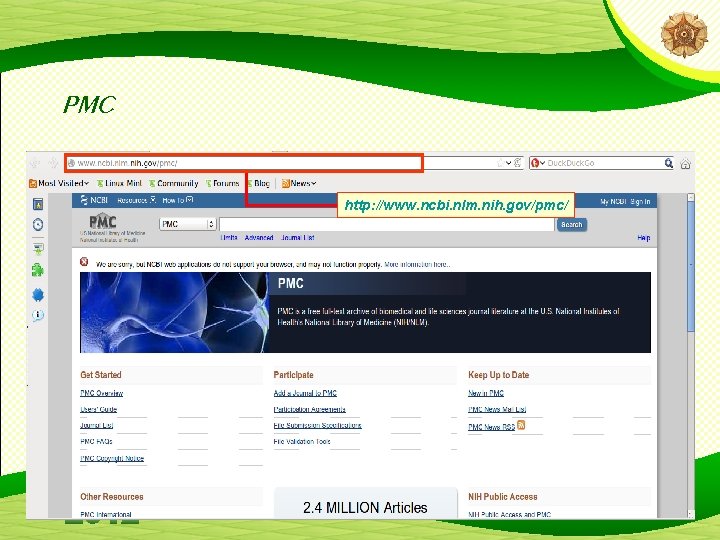Open the News feed bookmark dropdown

(x=299, y=183)
